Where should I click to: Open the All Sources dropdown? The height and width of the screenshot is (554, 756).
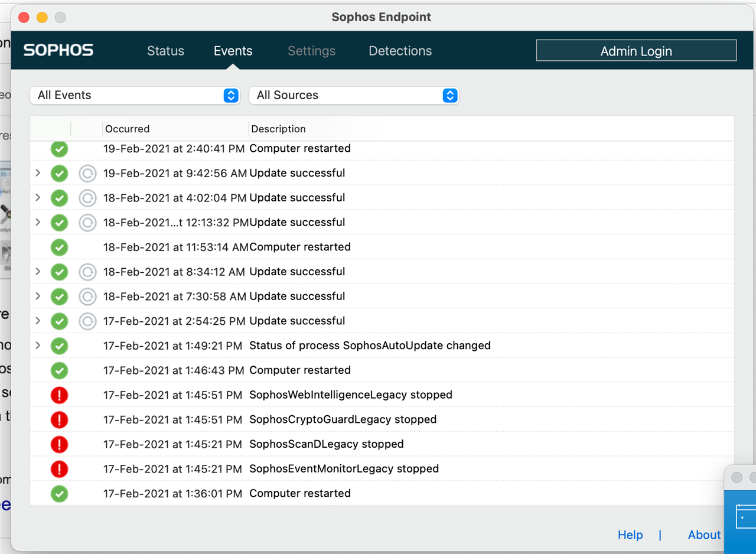click(354, 95)
